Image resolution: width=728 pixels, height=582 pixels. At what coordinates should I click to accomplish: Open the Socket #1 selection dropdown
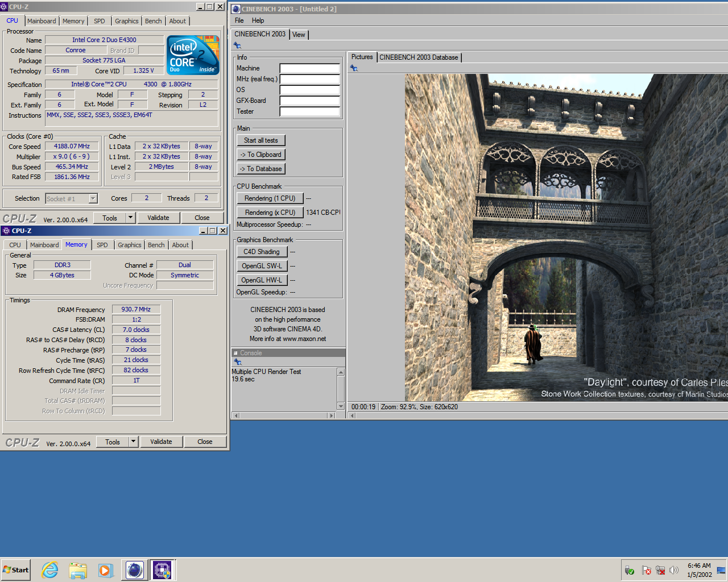pyautogui.click(x=93, y=198)
